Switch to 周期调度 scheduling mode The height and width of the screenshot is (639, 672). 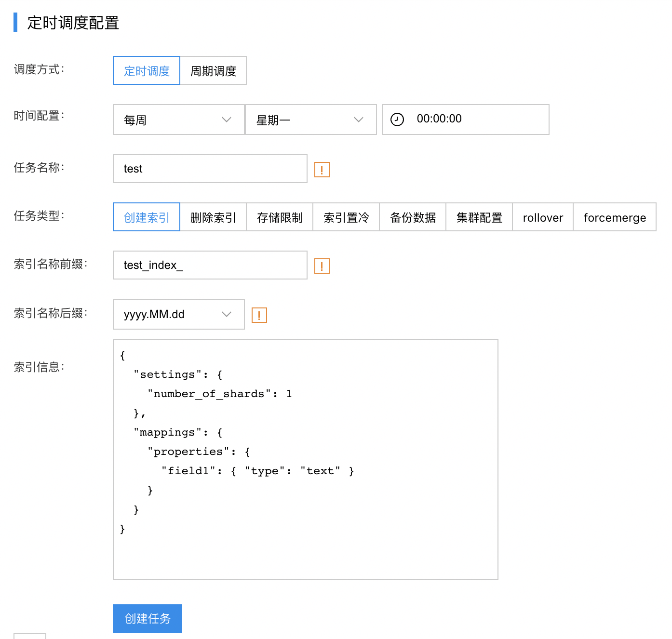213,71
